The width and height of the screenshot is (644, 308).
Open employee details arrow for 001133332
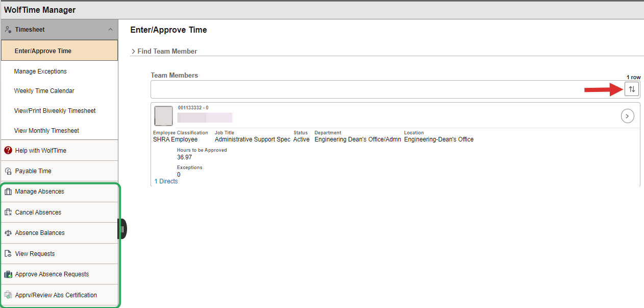(x=627, y=116)
